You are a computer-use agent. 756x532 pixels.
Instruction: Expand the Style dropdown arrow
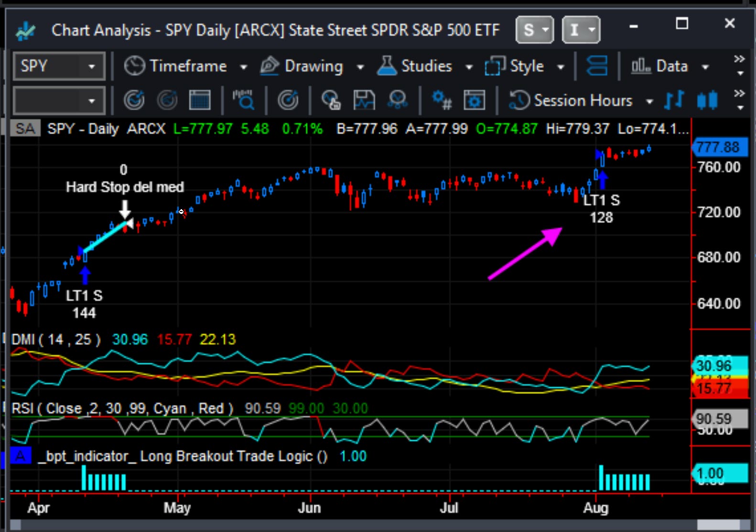[x=561, y=67]
